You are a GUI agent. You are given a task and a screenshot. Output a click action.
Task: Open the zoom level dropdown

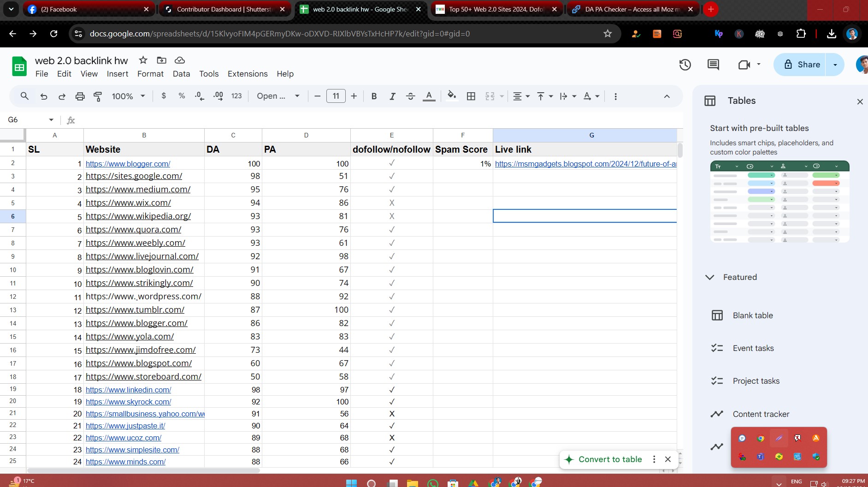(x=129, y=96)
